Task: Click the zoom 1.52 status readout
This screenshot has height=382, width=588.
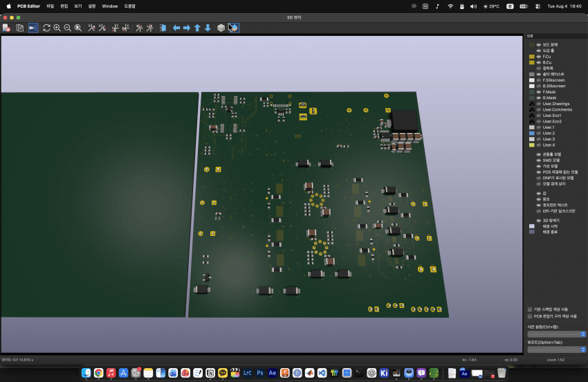Action: 555,360
